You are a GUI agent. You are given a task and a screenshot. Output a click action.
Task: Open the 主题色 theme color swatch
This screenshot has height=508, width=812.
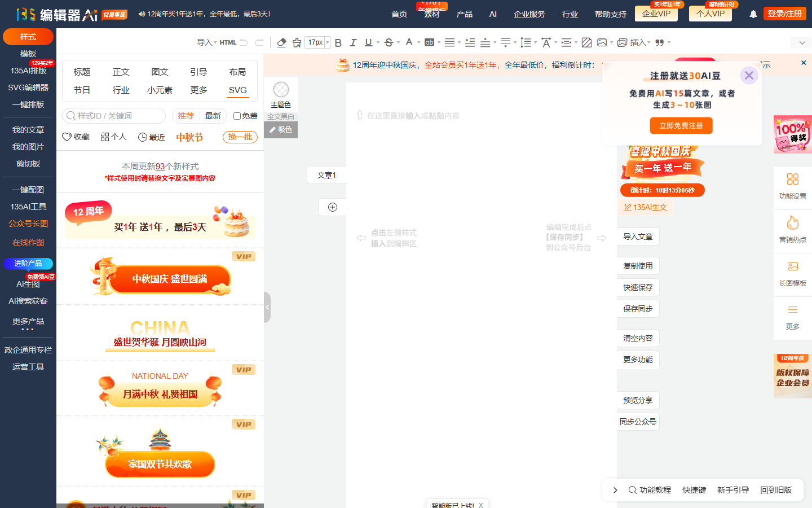pos(281,89)
